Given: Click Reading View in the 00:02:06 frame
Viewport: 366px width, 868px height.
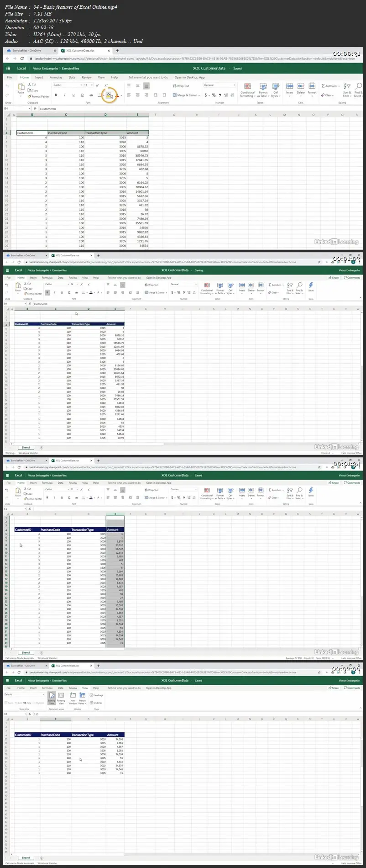Looking at the screenshot, I should pos(61,698).
